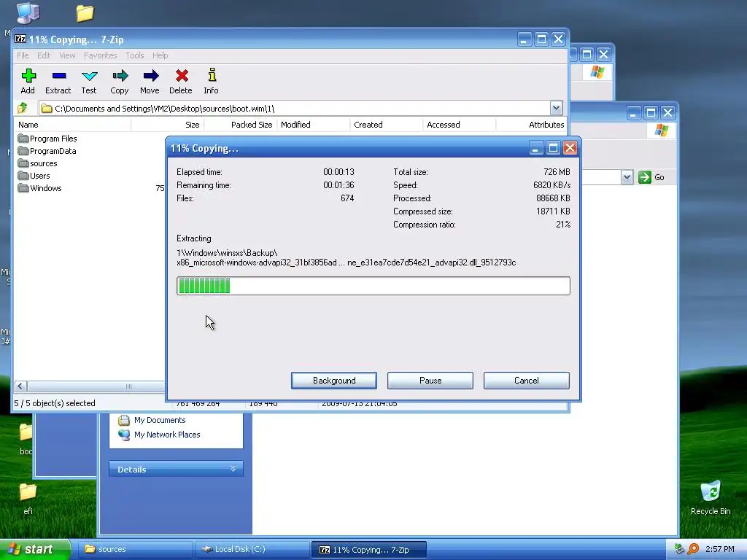Switch to Local Disk (C:) taskbar window
This screenshot has height=560, width=747.
pyautogui.click(x=252, y=549)
